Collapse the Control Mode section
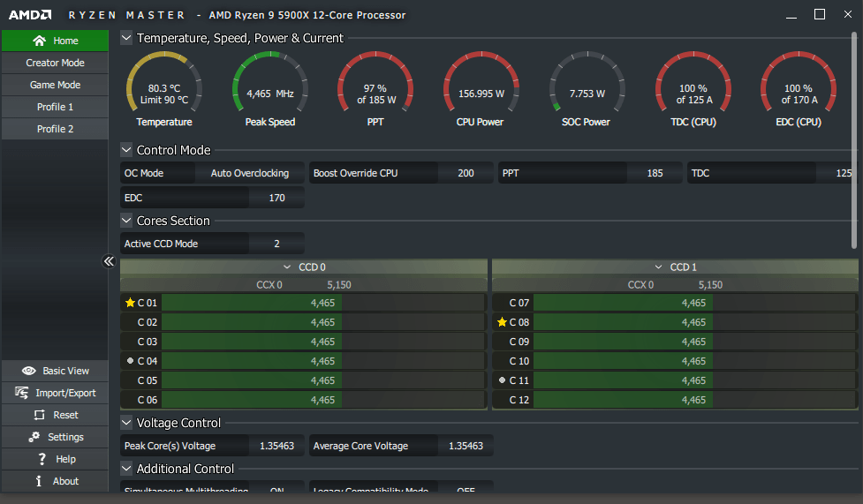 point(126,150)
